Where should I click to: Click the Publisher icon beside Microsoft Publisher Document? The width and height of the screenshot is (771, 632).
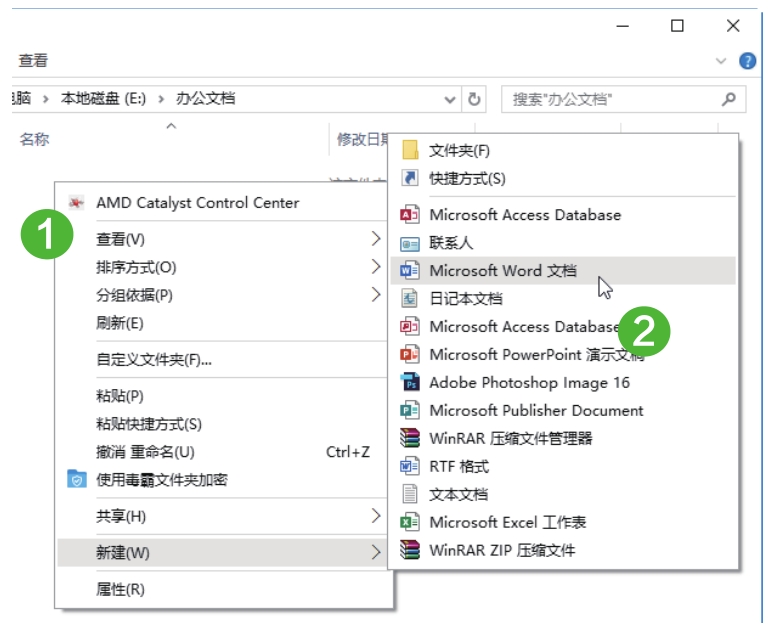point(410,410)
